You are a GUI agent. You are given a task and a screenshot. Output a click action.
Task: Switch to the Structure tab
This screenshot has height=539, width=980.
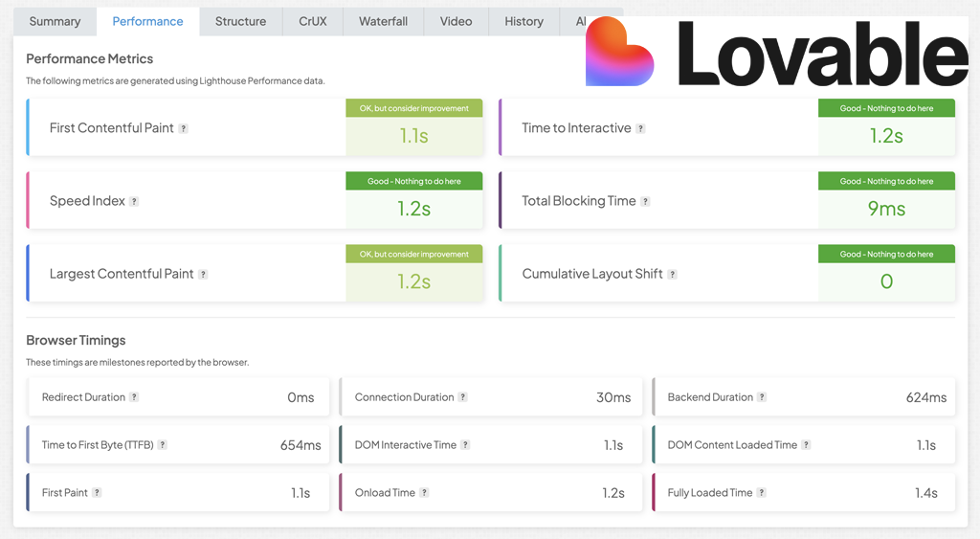tap(240, 21)
